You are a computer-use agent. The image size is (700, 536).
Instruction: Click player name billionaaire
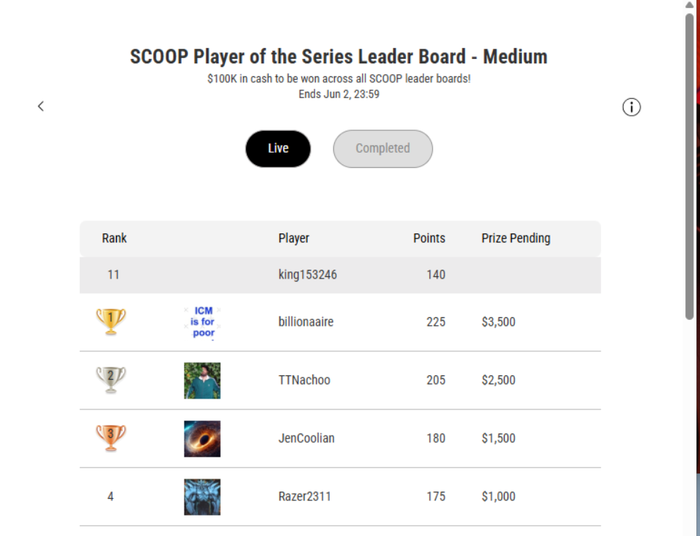(306, 322)
